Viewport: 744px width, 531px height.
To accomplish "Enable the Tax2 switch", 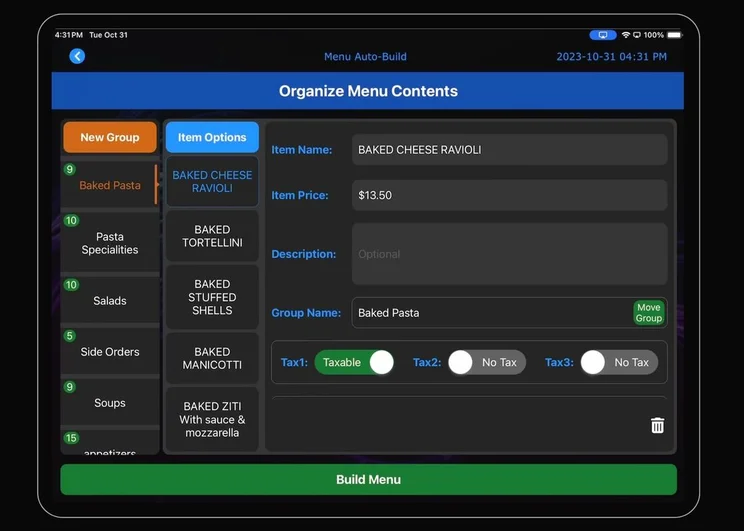I will (x=487, y=362).
